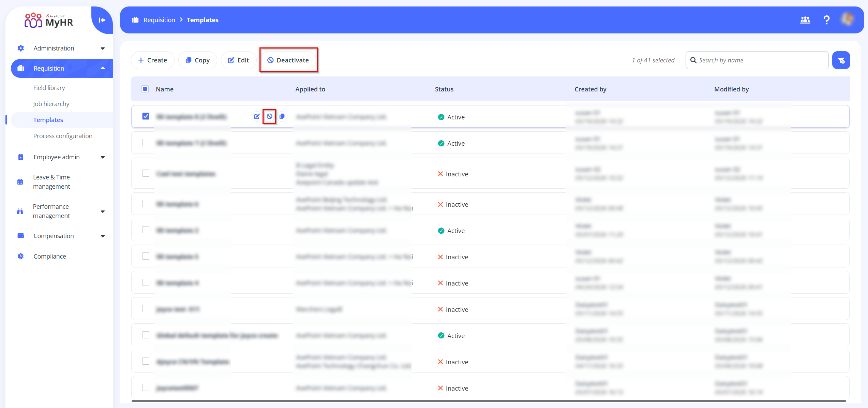Expand the Administration menu arrow
The image size is (868, 408).
(x=103, y=48)
